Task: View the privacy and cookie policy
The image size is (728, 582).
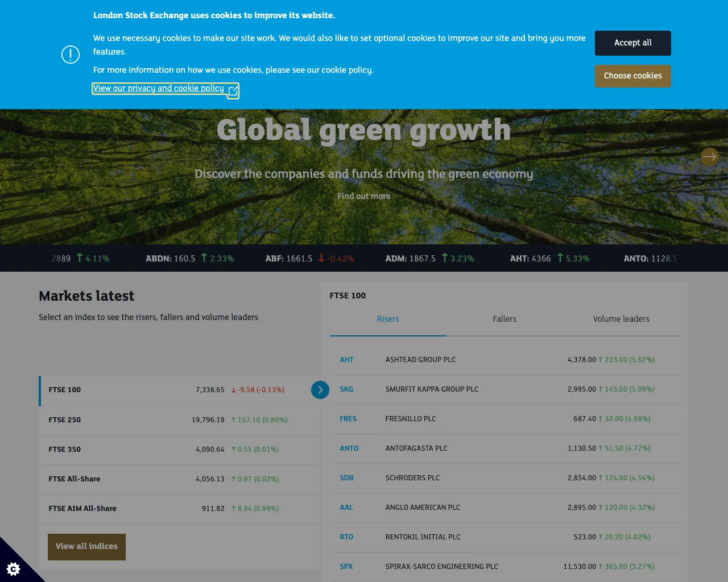Action: point(159,88)
